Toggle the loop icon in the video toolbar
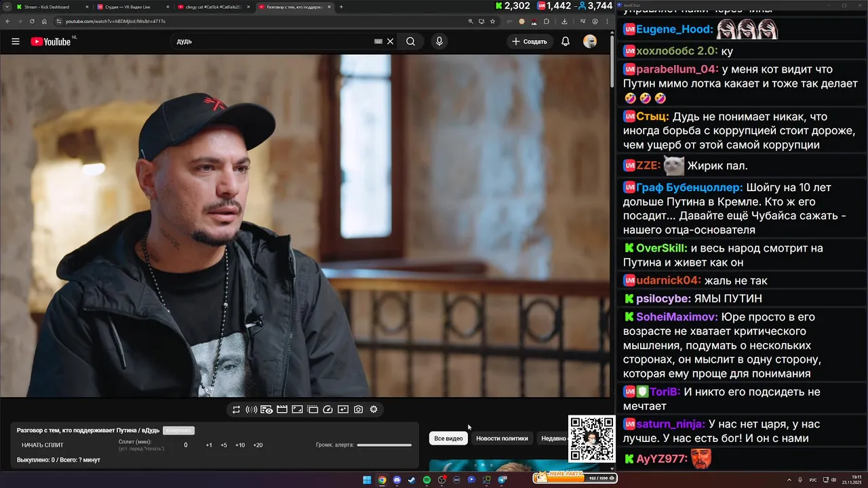Screen dimensions: 868x488 point(236,409)
